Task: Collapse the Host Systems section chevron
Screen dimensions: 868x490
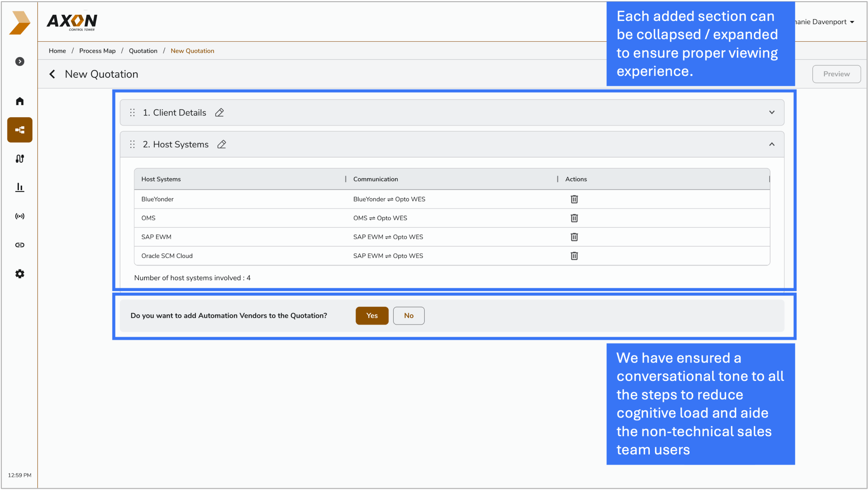Action: pos(772,144)
